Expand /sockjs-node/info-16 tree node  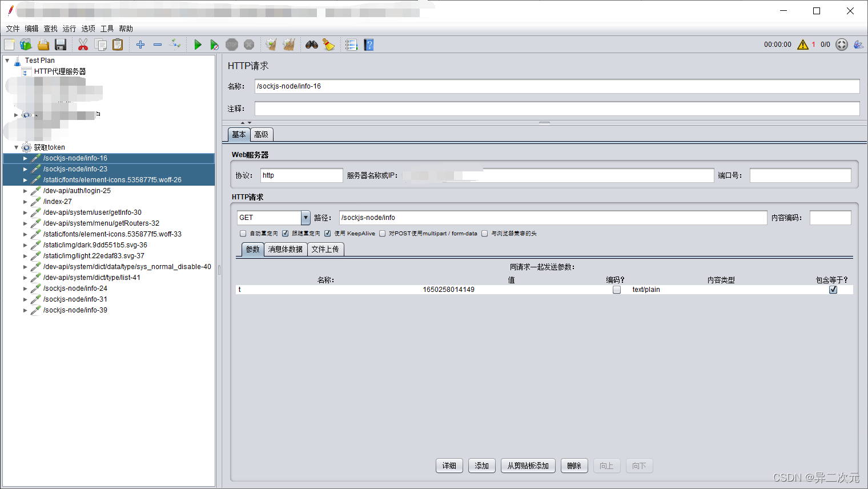pos(25,158)
